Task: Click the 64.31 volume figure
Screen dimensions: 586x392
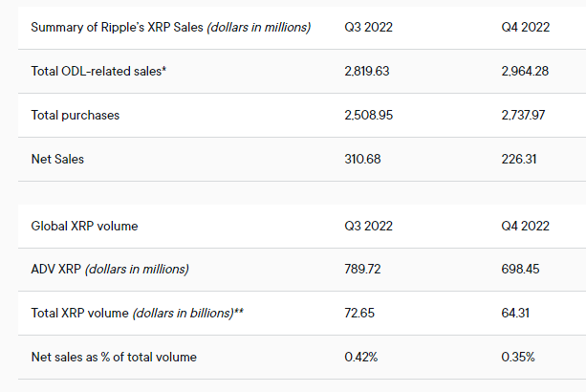Action: [x=517, y=313]
